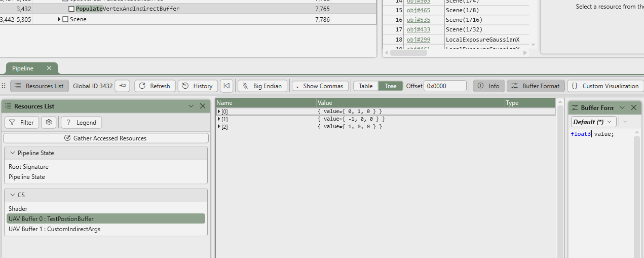Viewport: 644px width, 258px height.
Task: Toggle the Buffer Format toolbar button
Action: pos(535,86)
